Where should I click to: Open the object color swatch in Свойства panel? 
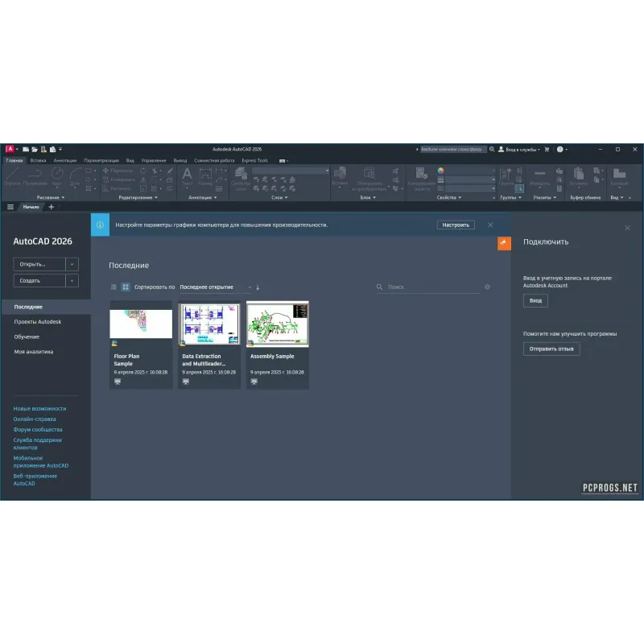pos(441,171)
